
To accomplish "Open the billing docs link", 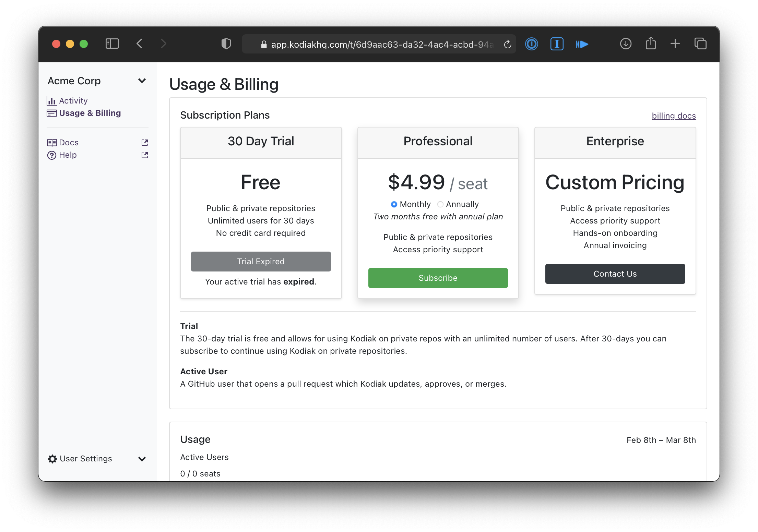I will (x=673, y=116).
